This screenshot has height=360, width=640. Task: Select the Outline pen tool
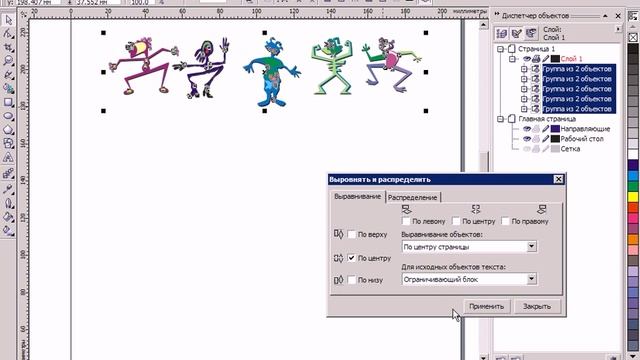pyautogui.click(x=8, y=203)
